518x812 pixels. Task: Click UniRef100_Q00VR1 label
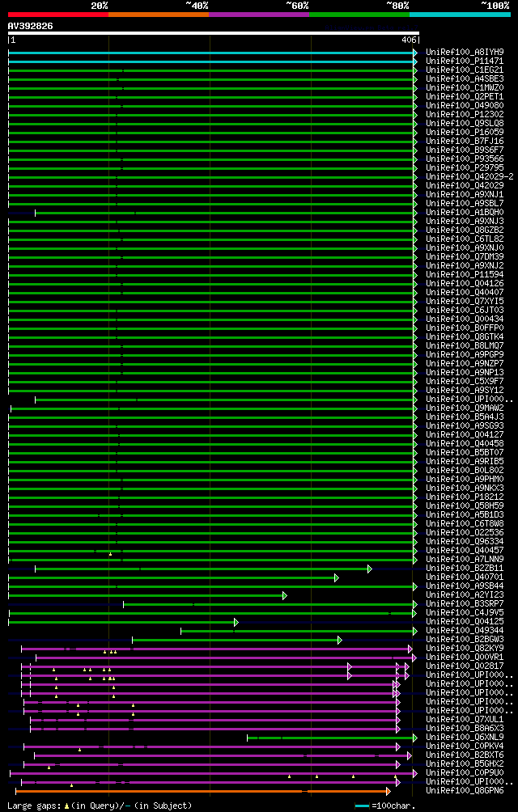465,658
